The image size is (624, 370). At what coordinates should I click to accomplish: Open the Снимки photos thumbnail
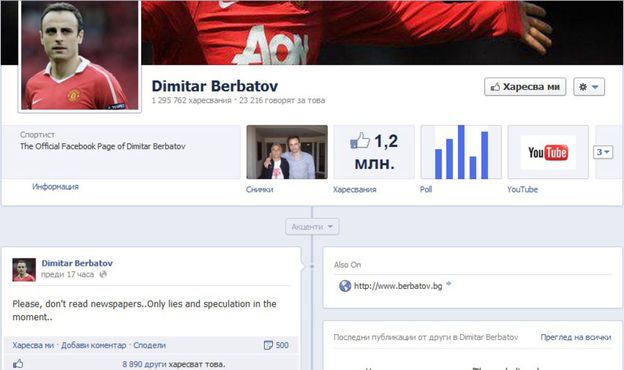point(287,152)
